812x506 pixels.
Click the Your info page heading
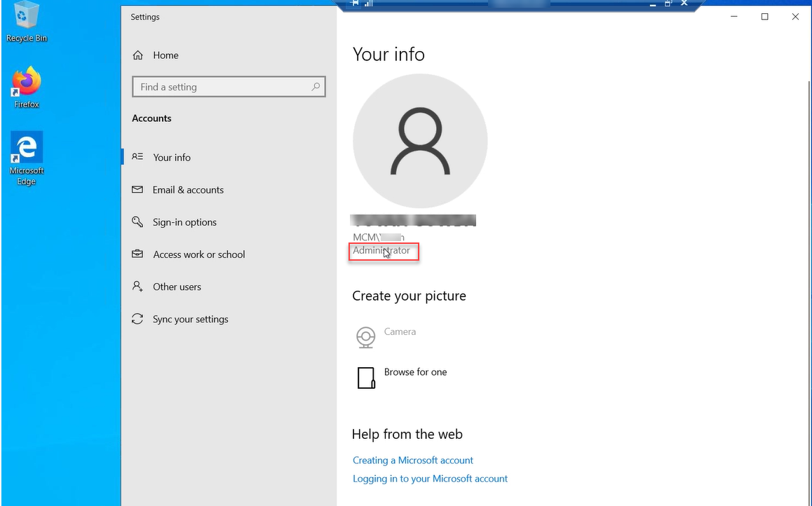pyautogui.click(x=388, y=54)
